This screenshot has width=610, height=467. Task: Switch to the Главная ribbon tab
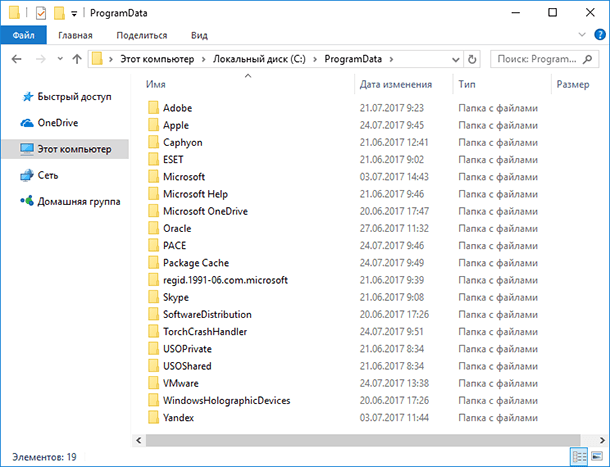tap(75, 35)
